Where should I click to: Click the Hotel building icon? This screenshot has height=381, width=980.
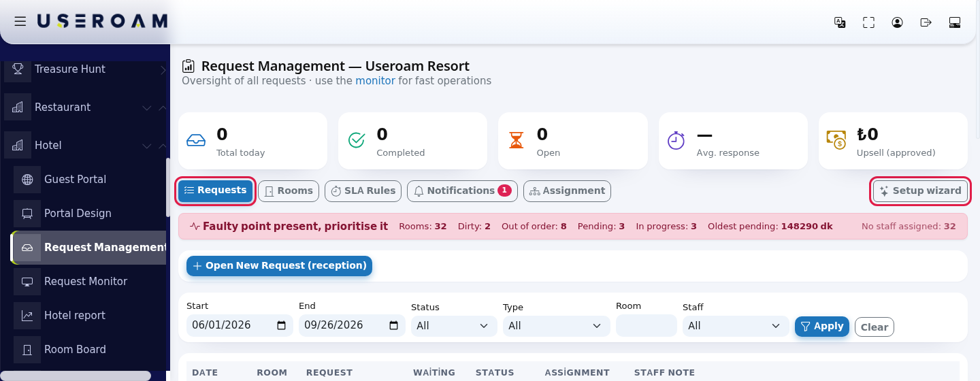18,145
